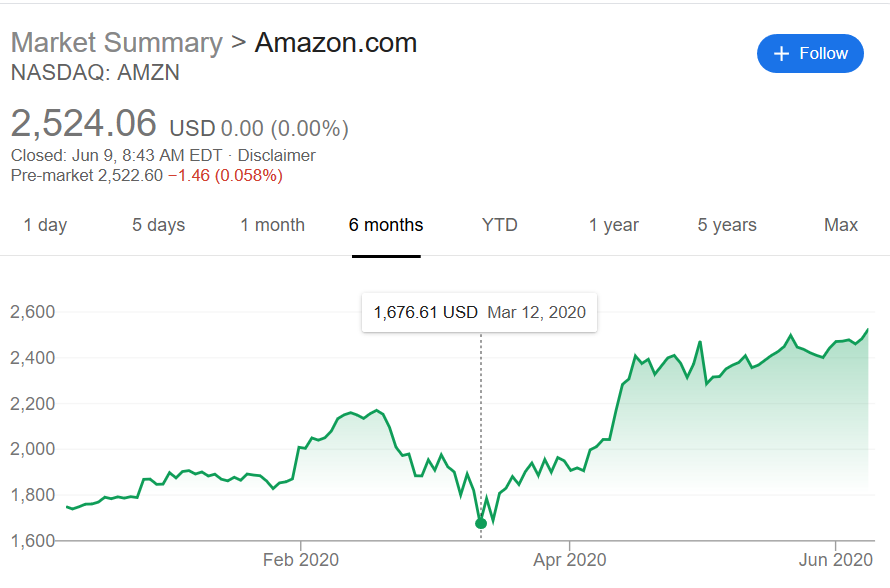Select the Max range tab
This screenshot has height=588, width=890.
coord(841,225)
